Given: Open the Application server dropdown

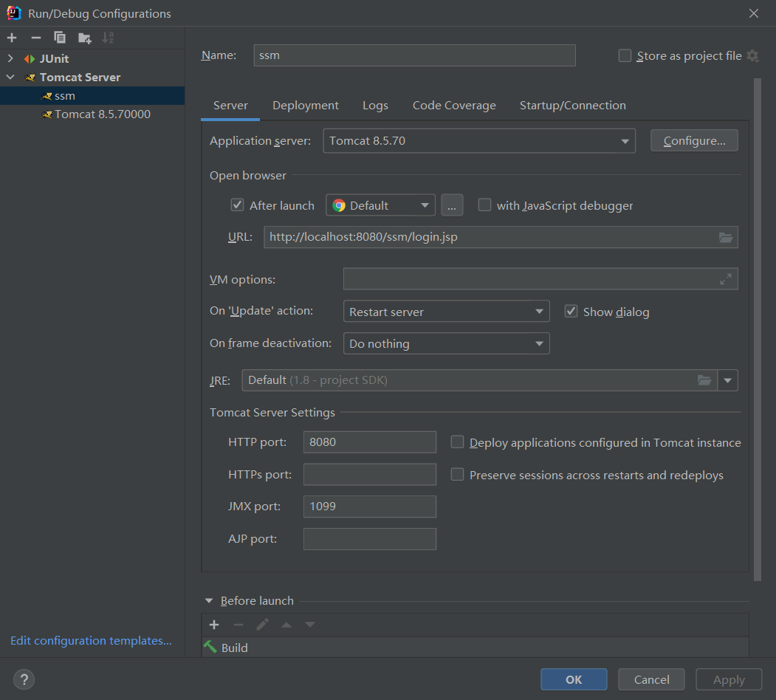Looking at the screenshot, I should click(x=479, y=141).
